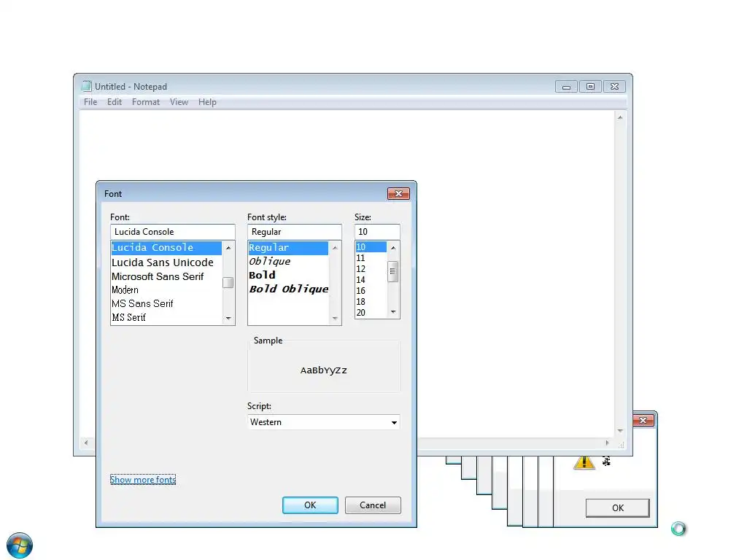The image size is (747, 560).
Task: Select Bold font style
Action: [288, 275]
